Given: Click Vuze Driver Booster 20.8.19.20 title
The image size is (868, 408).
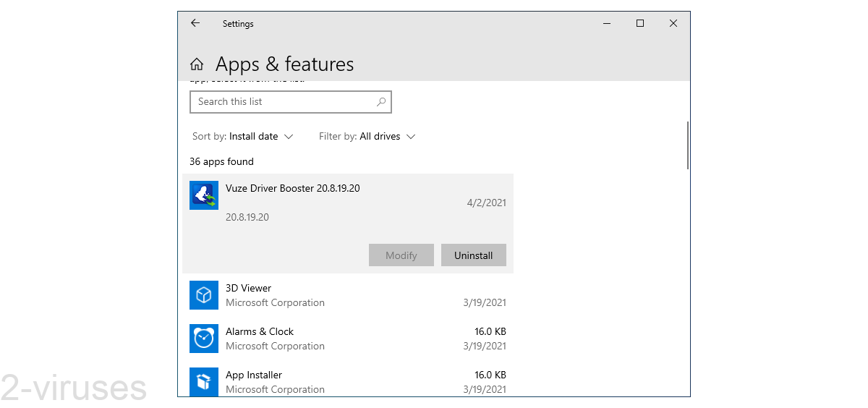Looking at the screenshot, I should click(293, 188).
